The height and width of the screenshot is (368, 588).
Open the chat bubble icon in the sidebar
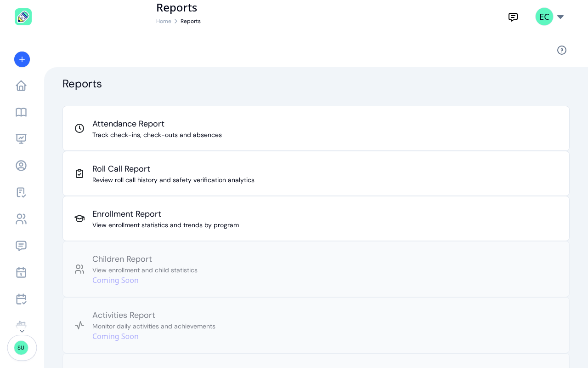(21, 246)
